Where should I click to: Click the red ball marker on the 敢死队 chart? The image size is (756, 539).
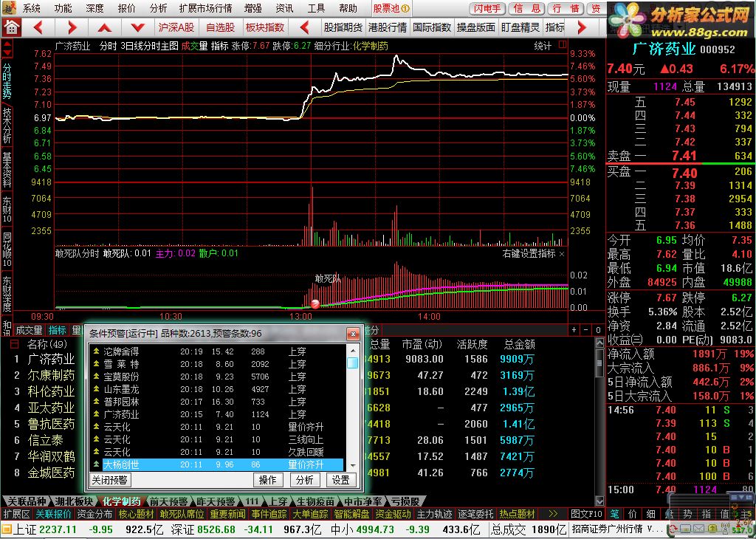315,303
